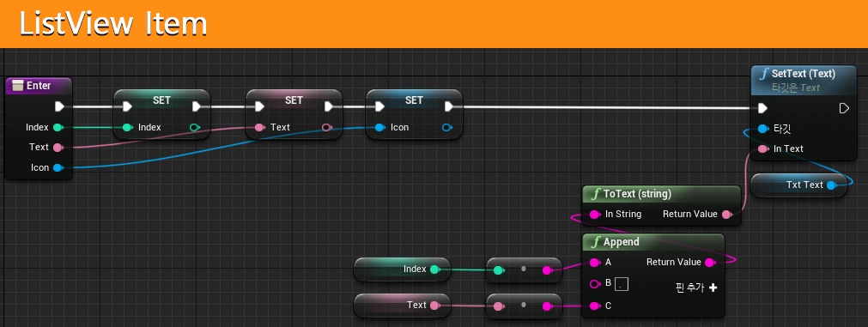
Task: Click the SET node Index input pin
Action: [x=127, y=127]
